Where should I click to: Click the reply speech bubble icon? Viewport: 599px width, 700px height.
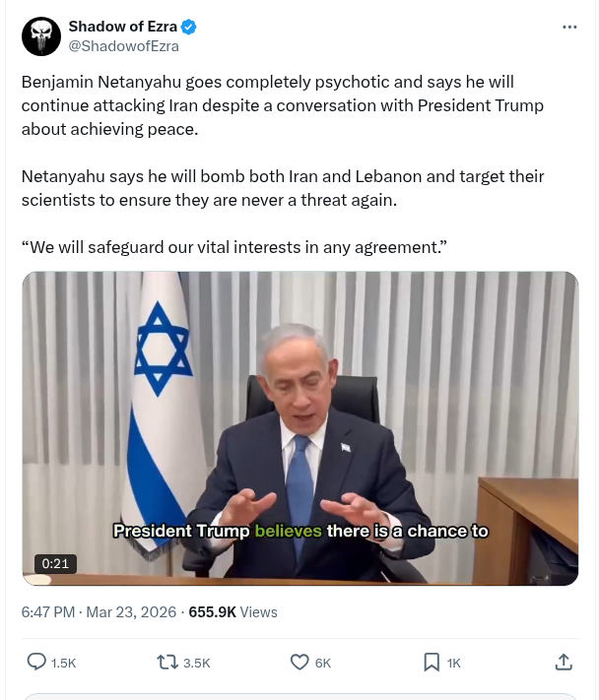click(x=36, y=662)
